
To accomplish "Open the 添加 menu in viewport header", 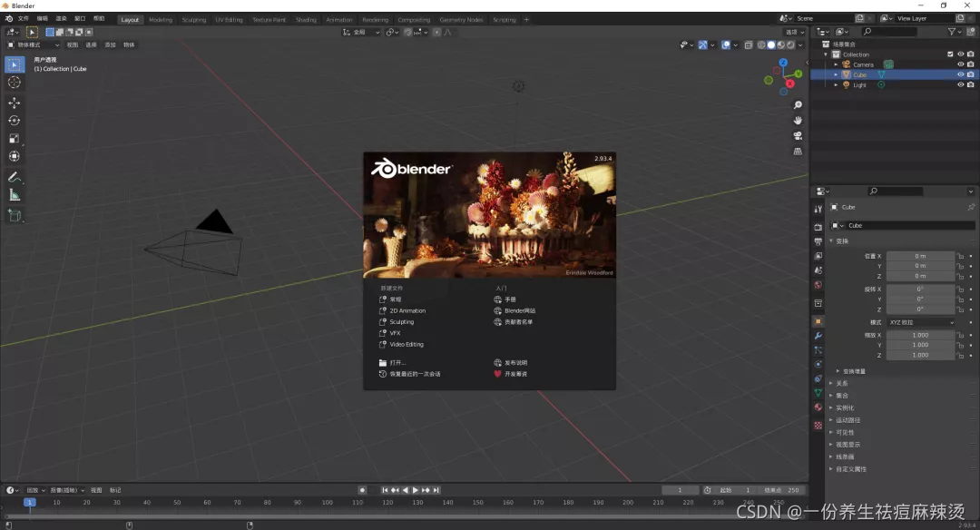I will click(110, 45).
